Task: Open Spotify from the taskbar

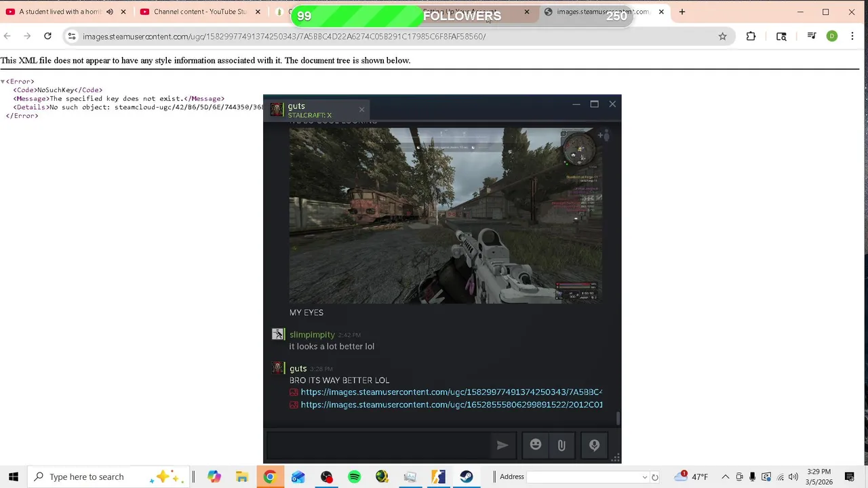Action: pos(354,476)
